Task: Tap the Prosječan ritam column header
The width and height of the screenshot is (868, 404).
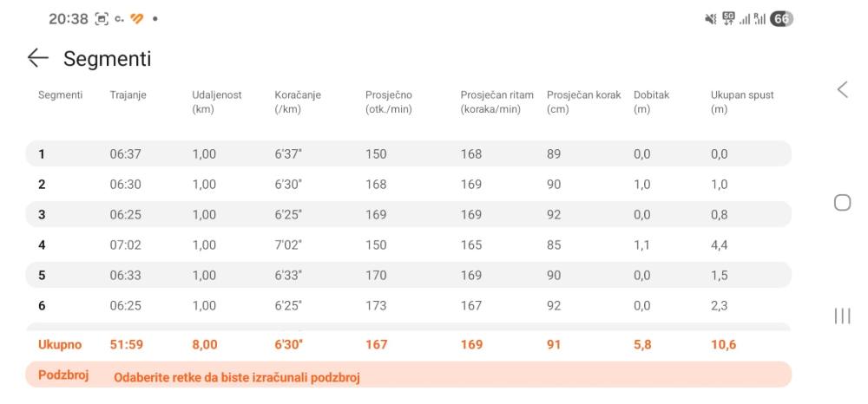Action: coord(496,102)
